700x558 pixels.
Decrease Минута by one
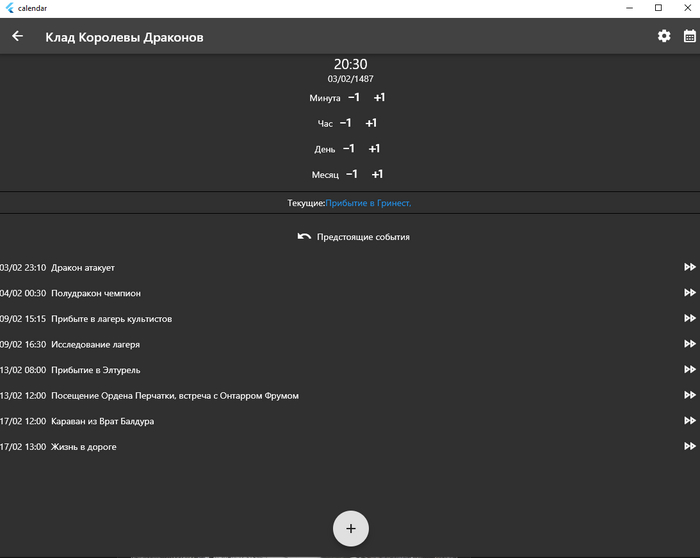[x=354, y=97]
